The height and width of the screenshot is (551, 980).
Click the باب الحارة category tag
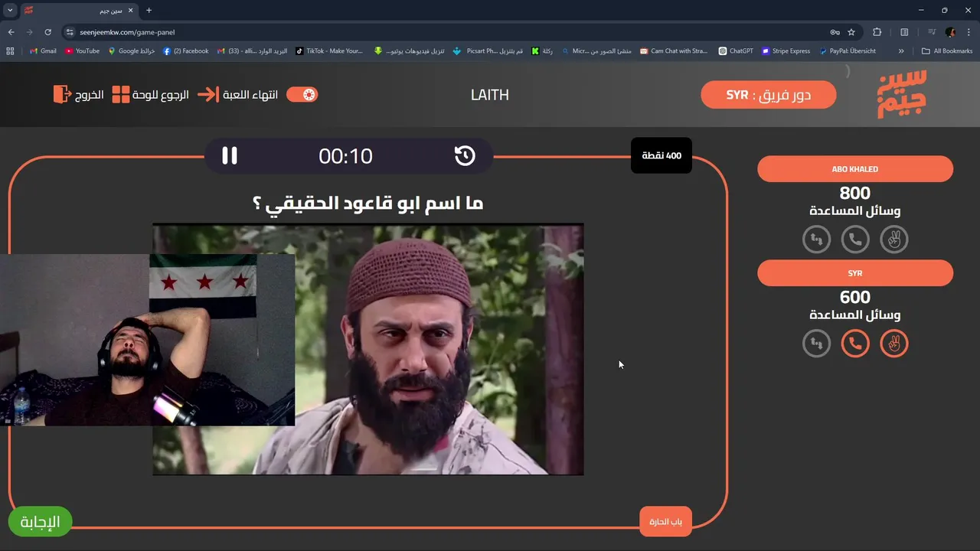[x=665, y=521]
